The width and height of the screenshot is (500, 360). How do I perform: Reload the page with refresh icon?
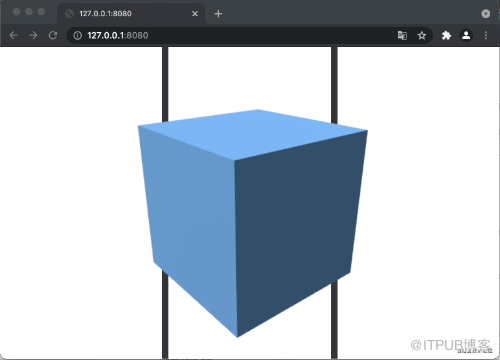click(x=53, y=35)
